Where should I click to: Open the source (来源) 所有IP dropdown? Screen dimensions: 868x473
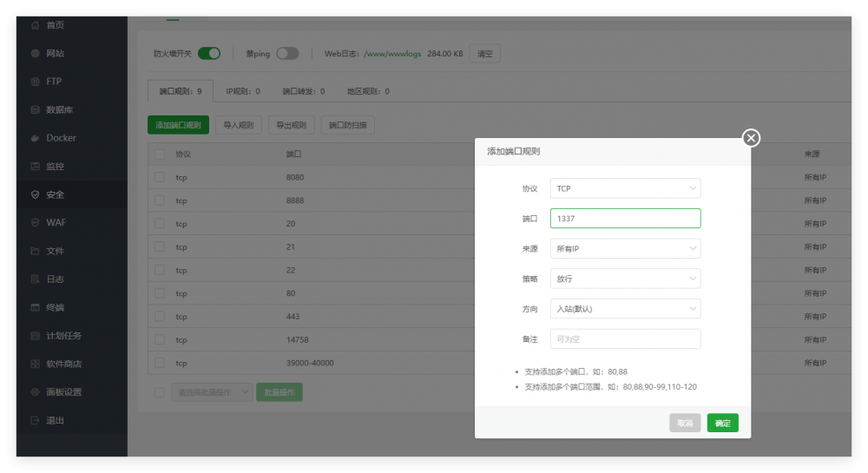[x=625, y=249]
